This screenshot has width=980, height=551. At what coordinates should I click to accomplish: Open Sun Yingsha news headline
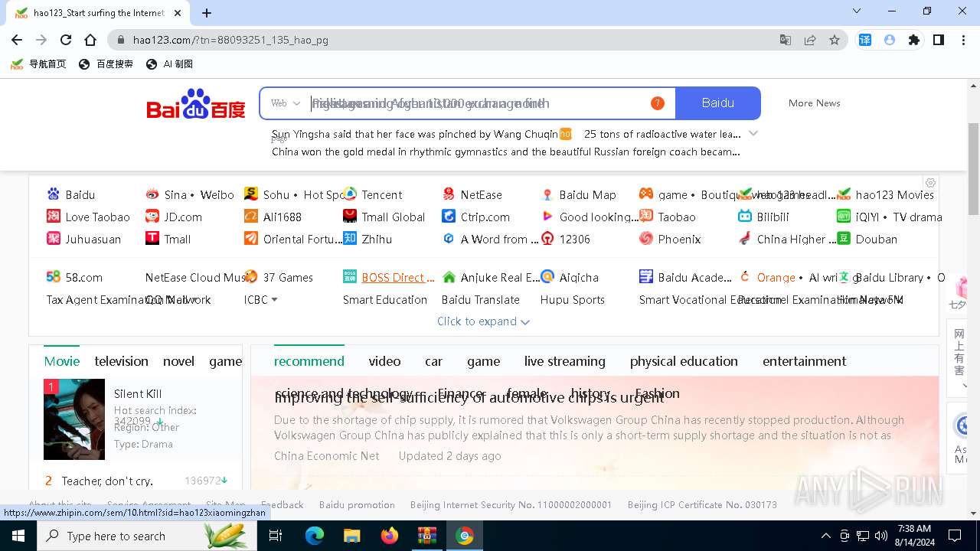[415, 134]
